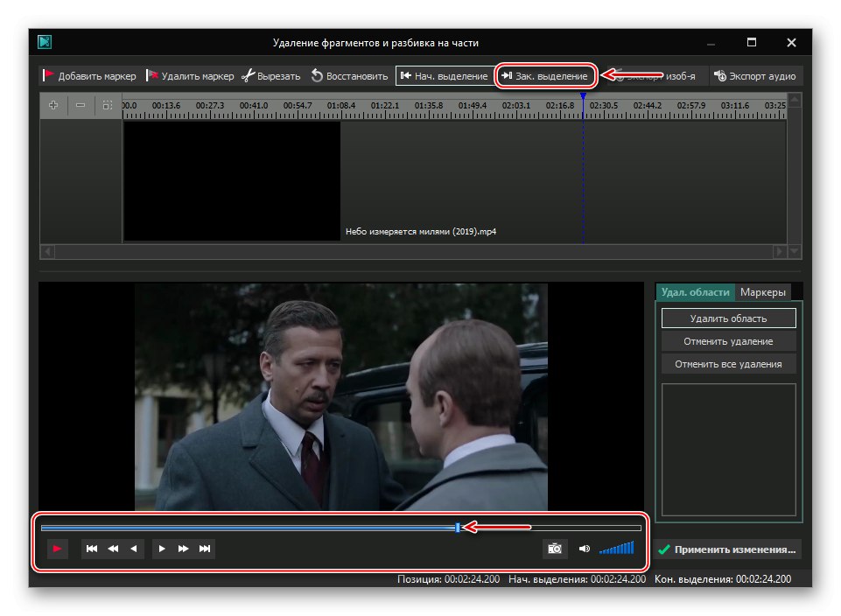The height and width of the screenshot is (616, 841).
Task: Click the fast forward button
Action: (x=184, y=549)
